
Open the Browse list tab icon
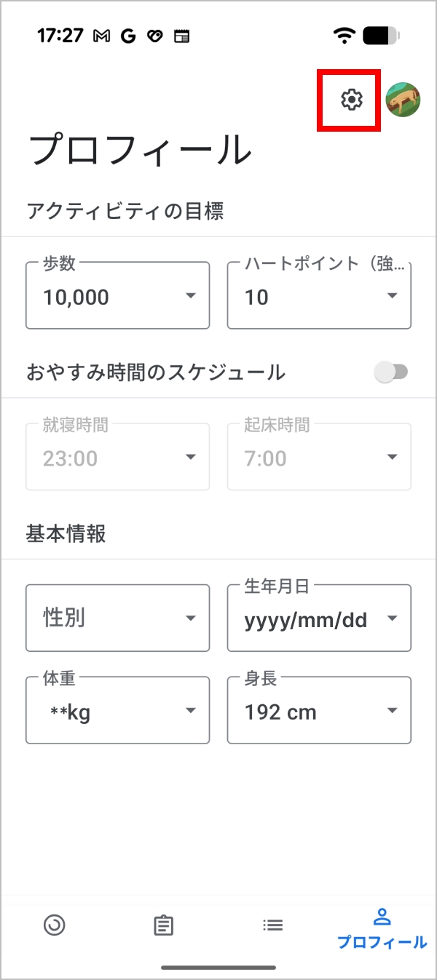272,925
